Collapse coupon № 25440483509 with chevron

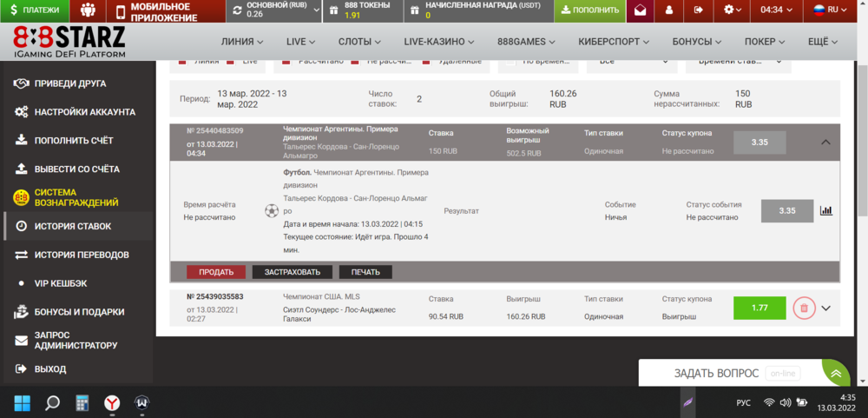click(x=826, y=142)
